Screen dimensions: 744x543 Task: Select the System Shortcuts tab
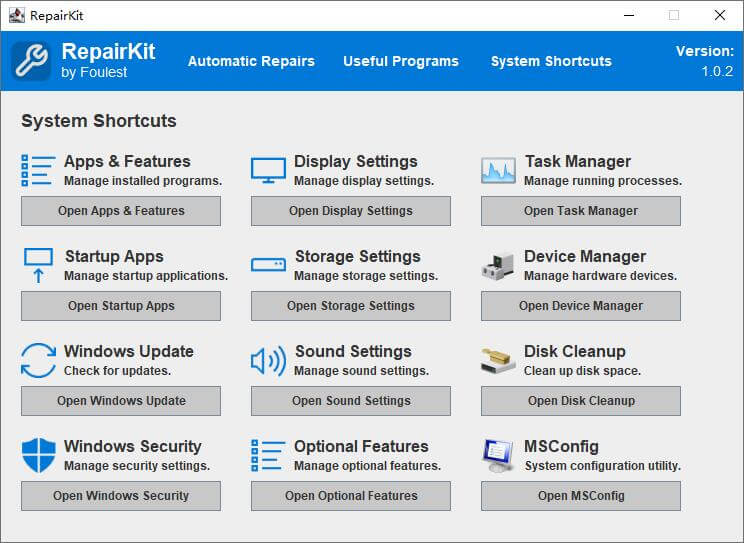click(551, 61)
